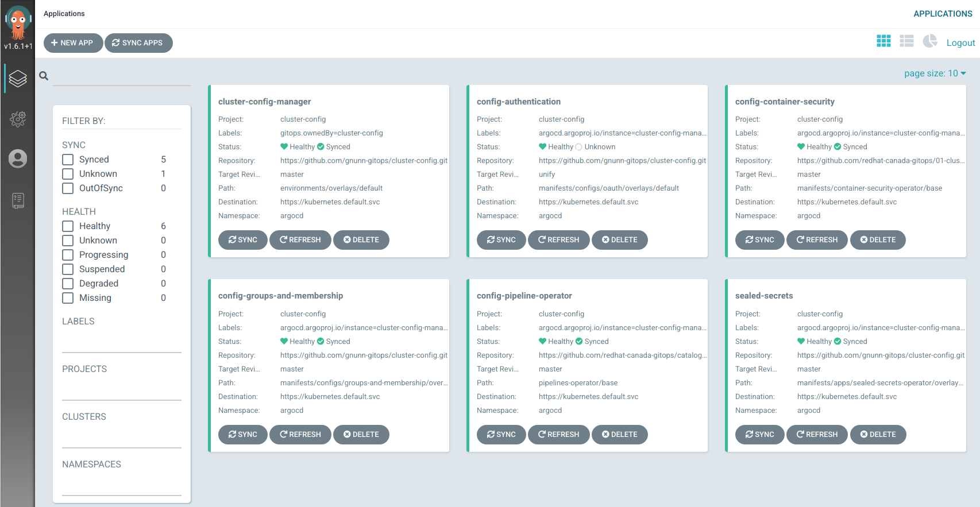This screenshot has height=507, width=980.
Task: Delete the cluster-config-manager app
Action: tap(361, 240)
